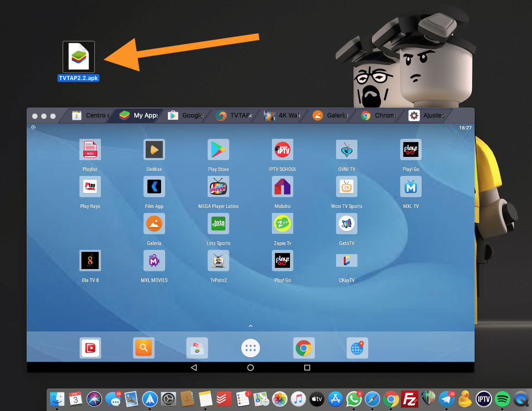532x411 pixels.
Task: Expand the dock panel via the chevron arrow
Action: [250, 325]
